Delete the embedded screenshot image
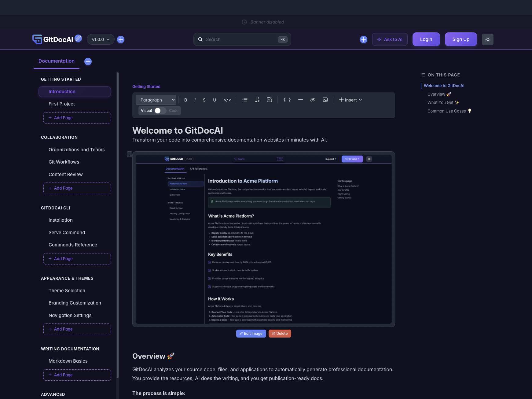The width and height of the screenshot is (532, 399). [280, 334]
